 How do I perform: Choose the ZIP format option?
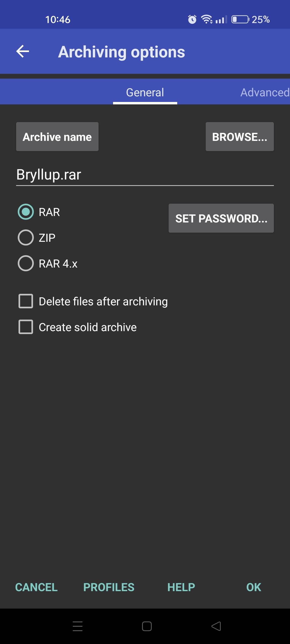point(26,237)
